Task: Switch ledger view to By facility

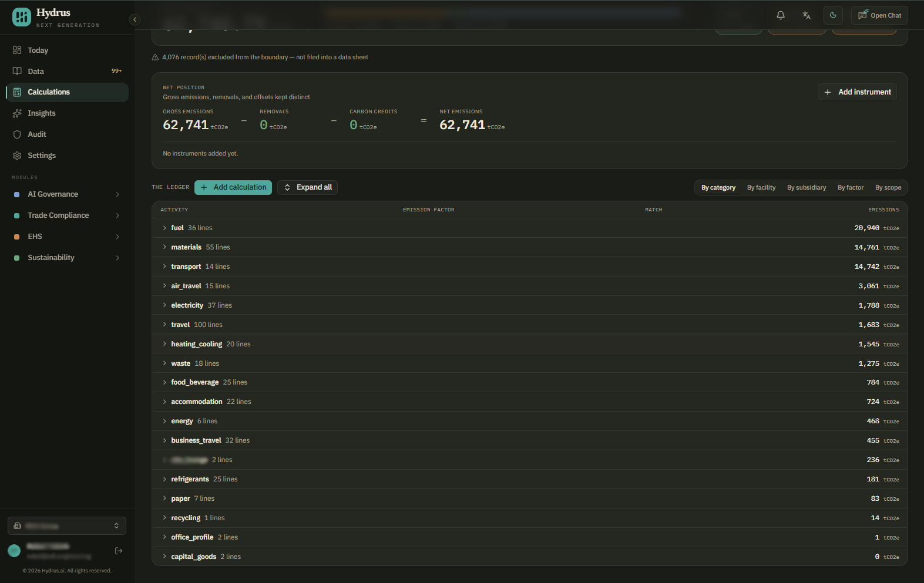Action: pyautogui.click(x=761, y=188)
